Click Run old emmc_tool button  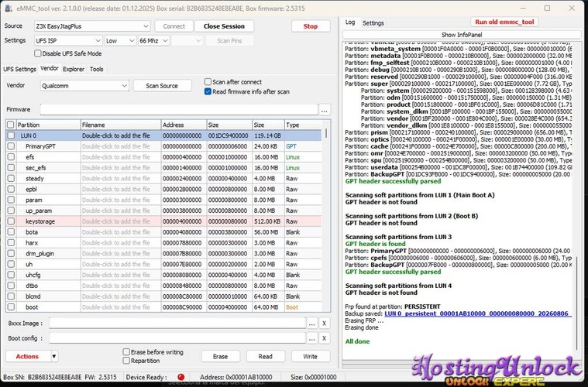click(x=504, y=22)
